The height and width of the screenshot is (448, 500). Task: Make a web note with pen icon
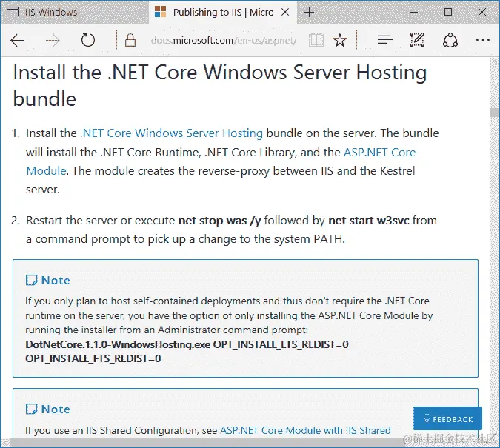point(417,40)
